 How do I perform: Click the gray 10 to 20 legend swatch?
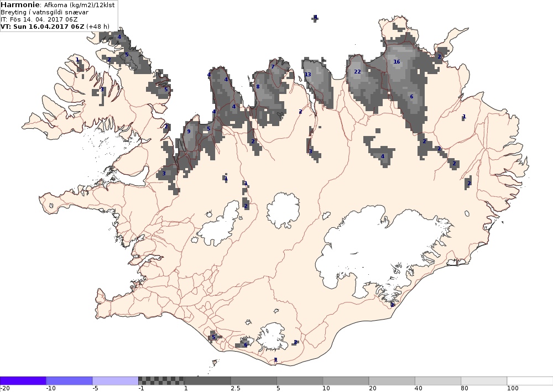(x=346, y=381)
